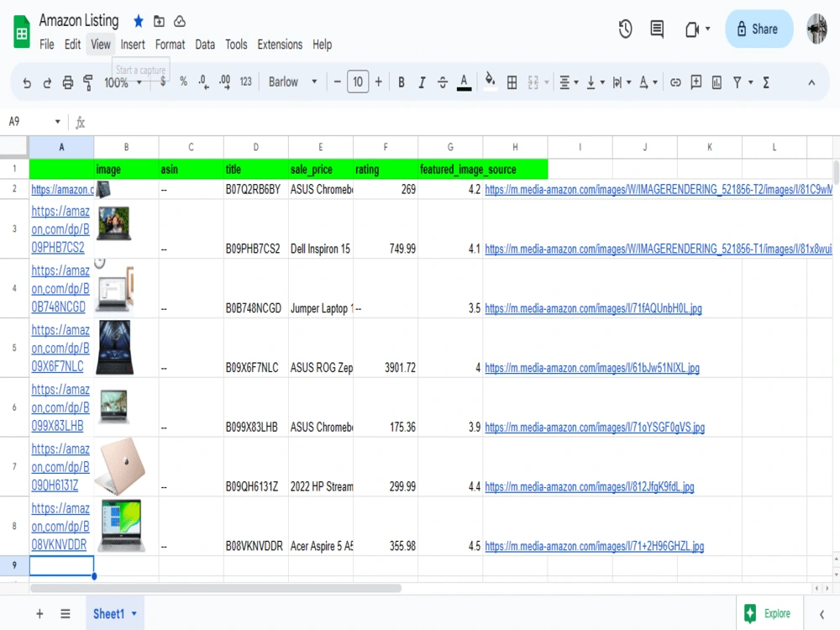Open the 81C9wM featured image link

coord(659,190)
